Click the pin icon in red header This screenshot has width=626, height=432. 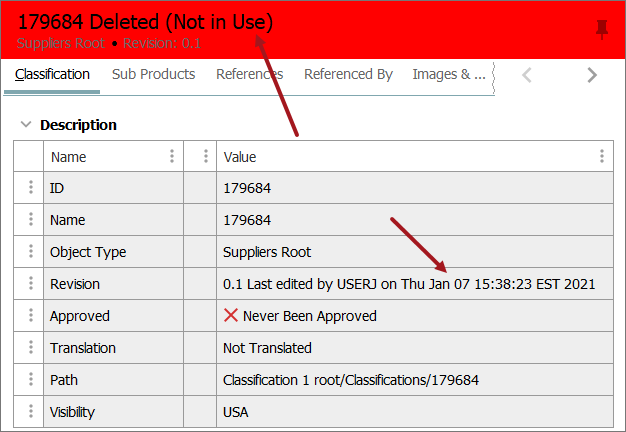tap(601, 30)
